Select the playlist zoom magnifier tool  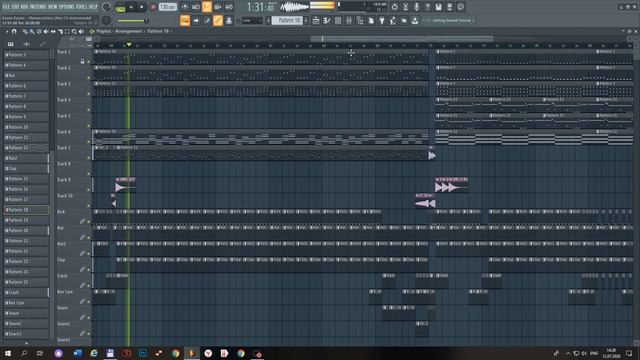point(74,31)
